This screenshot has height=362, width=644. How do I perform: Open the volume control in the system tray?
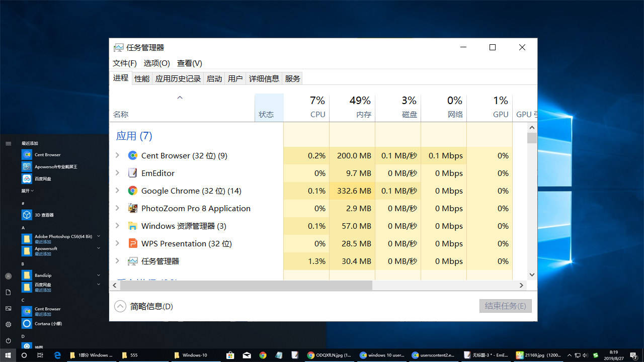click(x=585, y=355)
